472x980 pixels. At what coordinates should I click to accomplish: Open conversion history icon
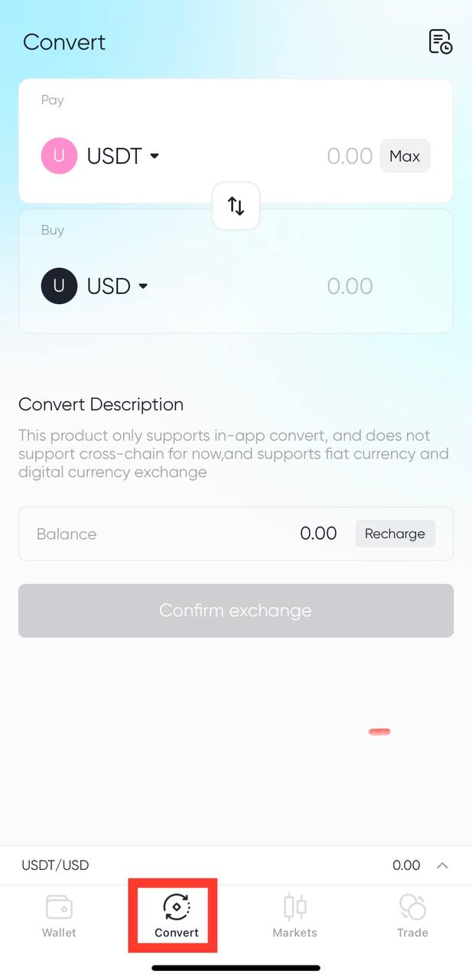[x=440, y=41]
